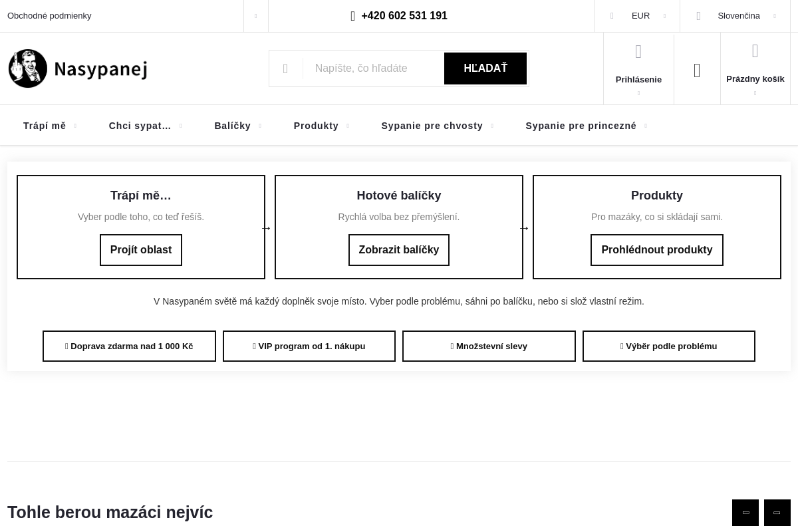The height and width of the screenshot is (532, 798).
Task: Click the icon between login and cart
Action: (697, 70)
